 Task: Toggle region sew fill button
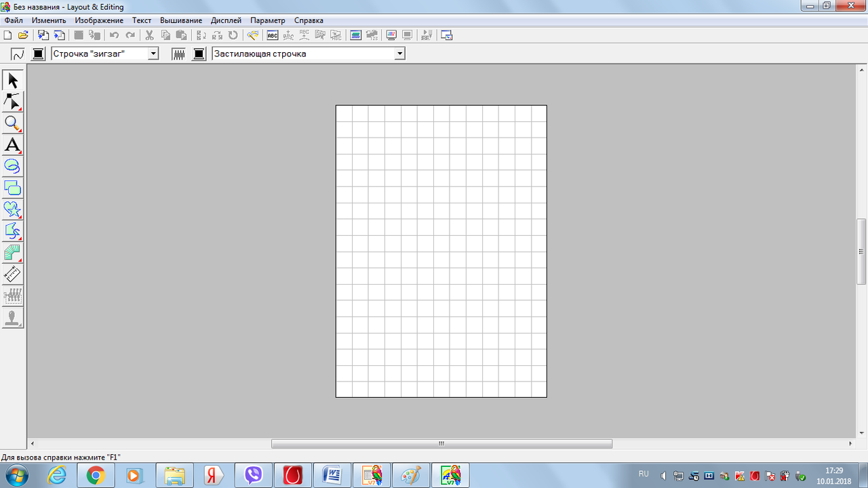(179, 54)
